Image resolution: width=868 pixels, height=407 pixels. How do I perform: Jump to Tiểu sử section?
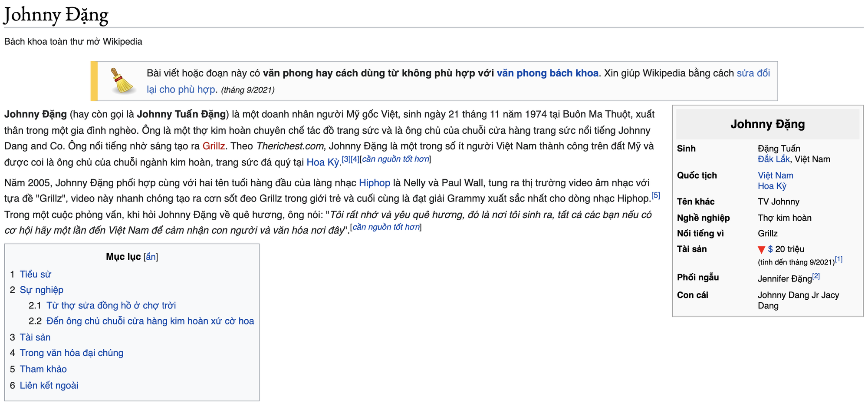[x=35, y=275]
